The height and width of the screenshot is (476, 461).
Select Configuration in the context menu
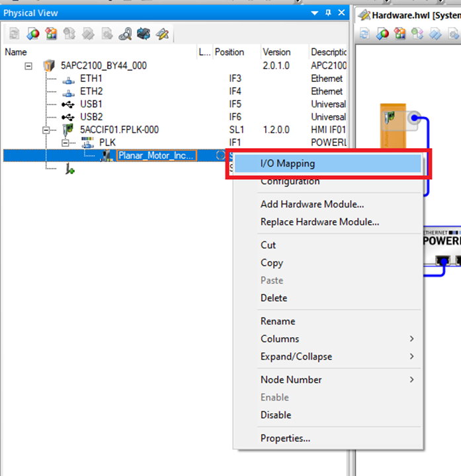pos(290,181)
